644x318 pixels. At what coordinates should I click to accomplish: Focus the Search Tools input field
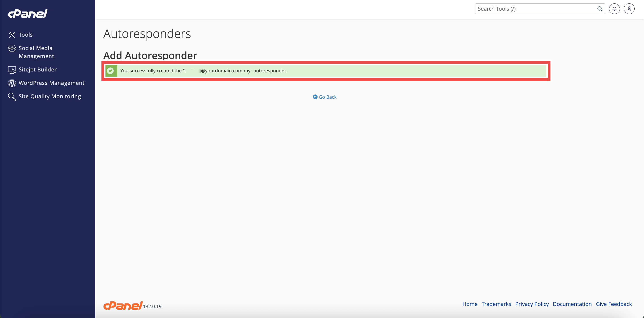coord(535,9)
